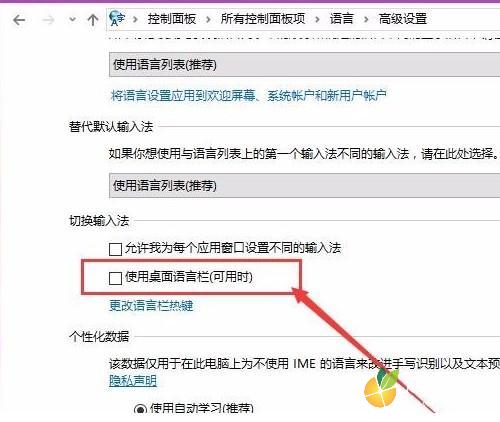The width and height of the screenshot is (500, 422).
Task: Navigate to 语言 breadcrumb
Action: point(341,19)
